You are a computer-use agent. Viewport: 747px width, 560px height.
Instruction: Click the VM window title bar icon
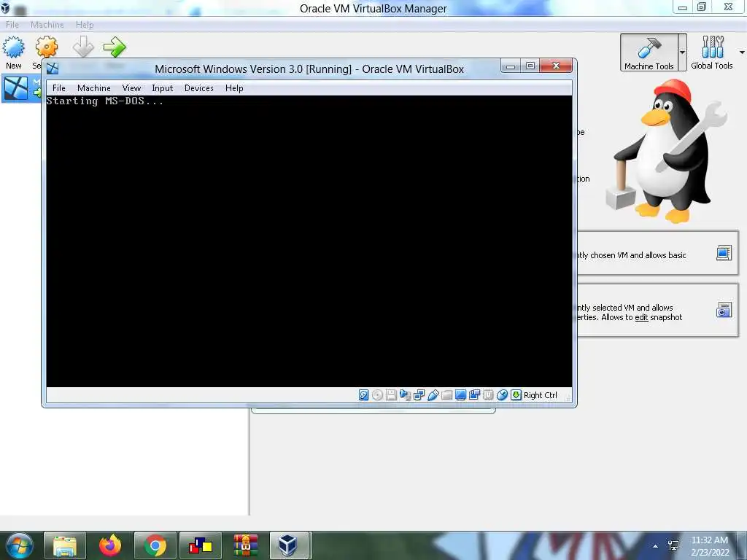click(53, 69)
